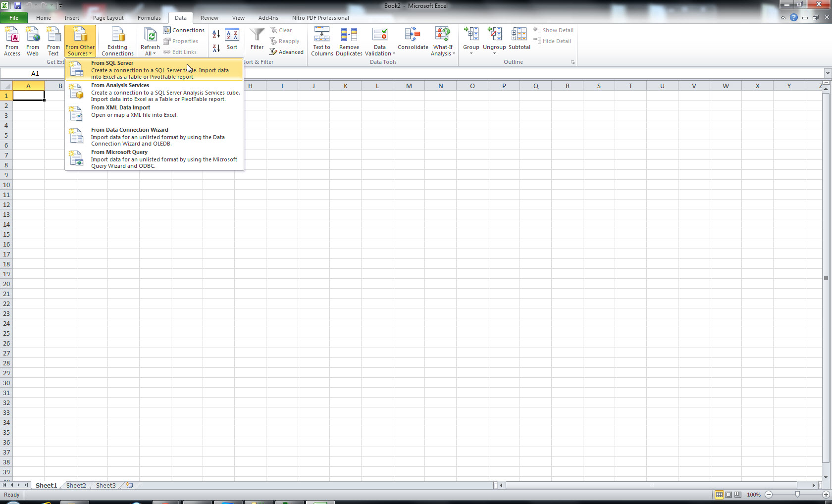Image resolution: width=832 pixels, height=504 pixels.
Task: Expand the Refresh All dropdown
Action: (x=150, y=53)
